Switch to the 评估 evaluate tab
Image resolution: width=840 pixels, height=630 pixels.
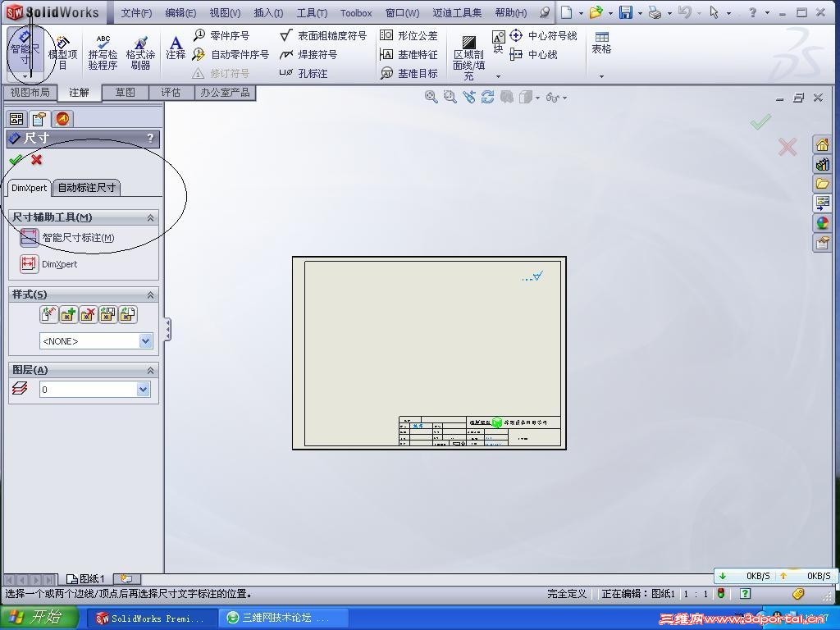coord(171,92)
